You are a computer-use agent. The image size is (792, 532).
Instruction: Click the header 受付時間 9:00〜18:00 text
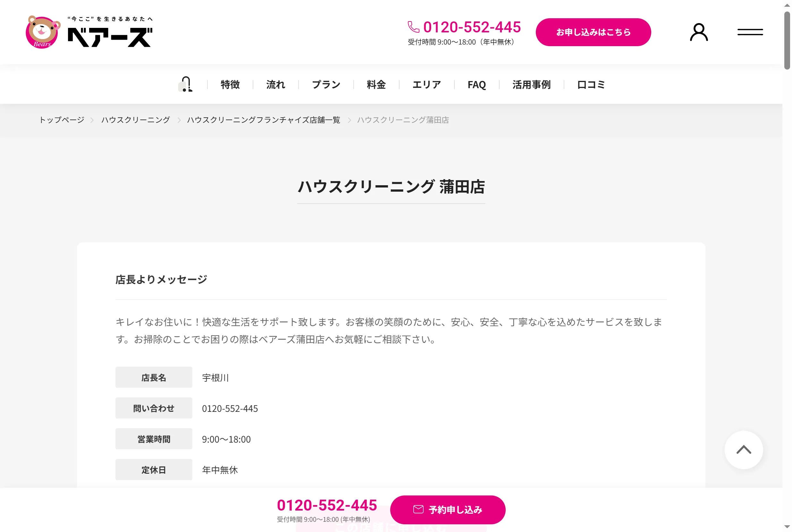click(461, 42)
